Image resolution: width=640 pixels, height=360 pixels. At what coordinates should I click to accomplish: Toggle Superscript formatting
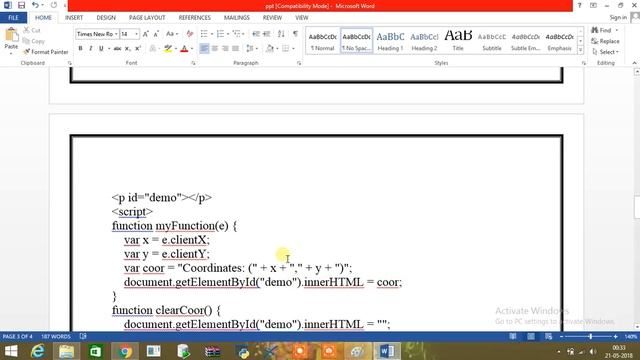(138, 49)
